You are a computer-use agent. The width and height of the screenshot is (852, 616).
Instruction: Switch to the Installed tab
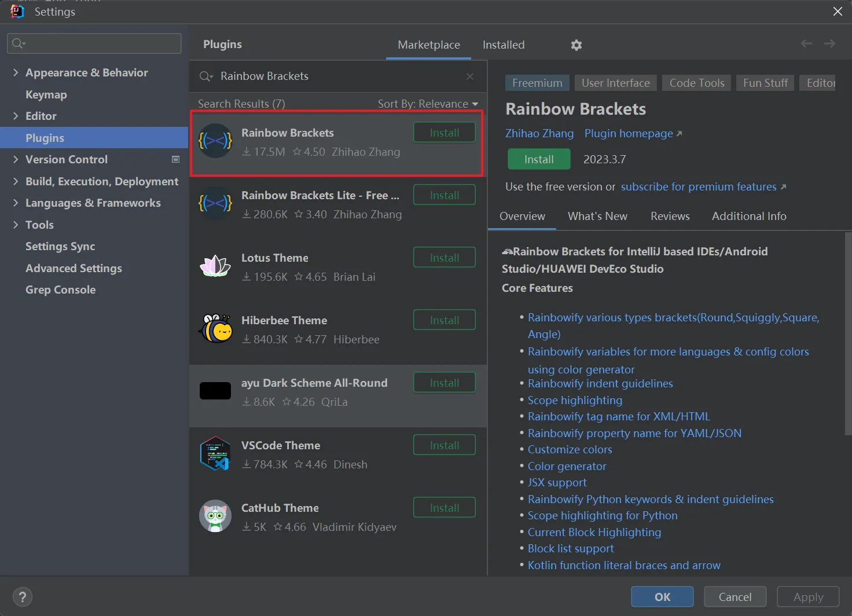click(504, 45)
